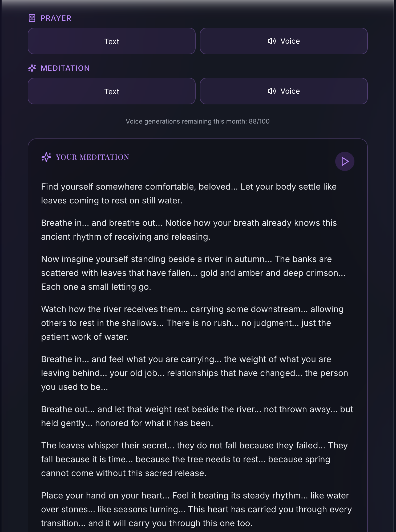Click the Your Meditation heading
396x532 pixels.
click(92, 157)
